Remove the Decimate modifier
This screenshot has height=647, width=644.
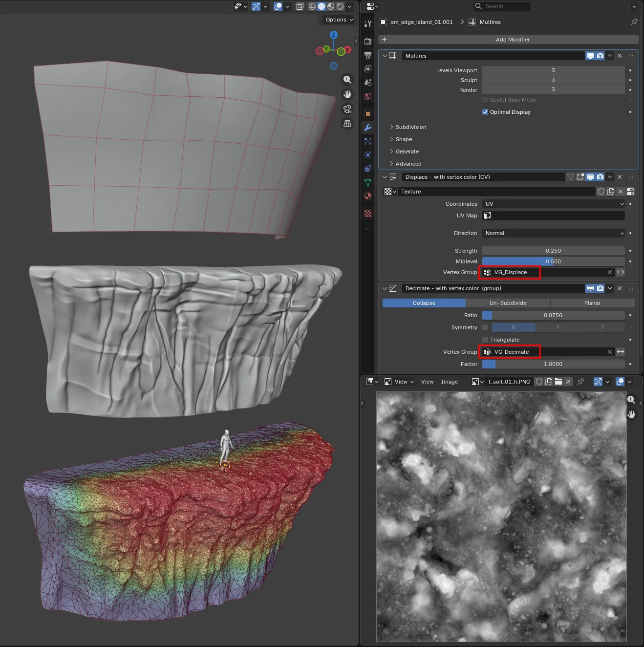[620, 288]
